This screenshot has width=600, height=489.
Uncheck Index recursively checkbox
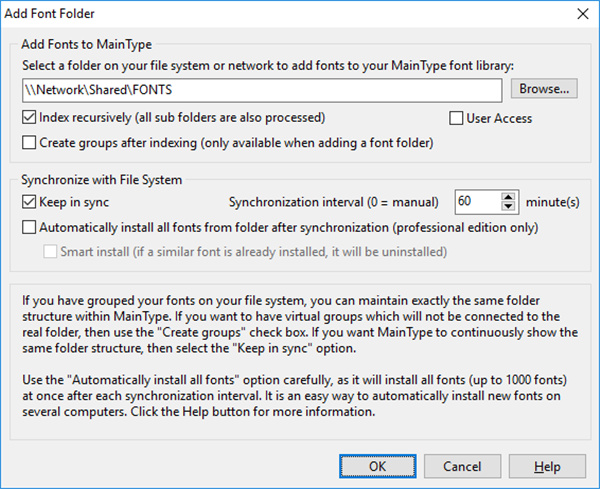click(29, 118)
